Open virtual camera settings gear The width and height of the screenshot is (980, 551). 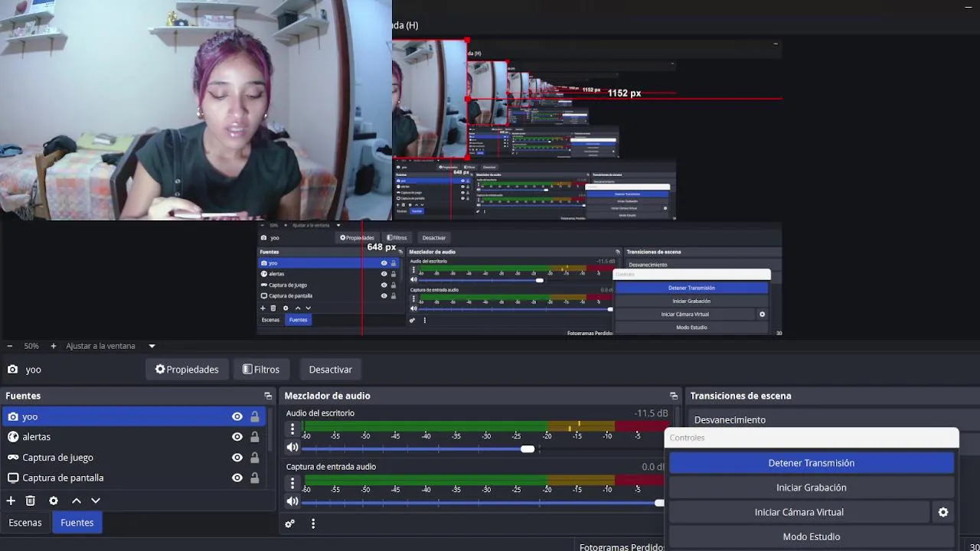coord(943,512)
